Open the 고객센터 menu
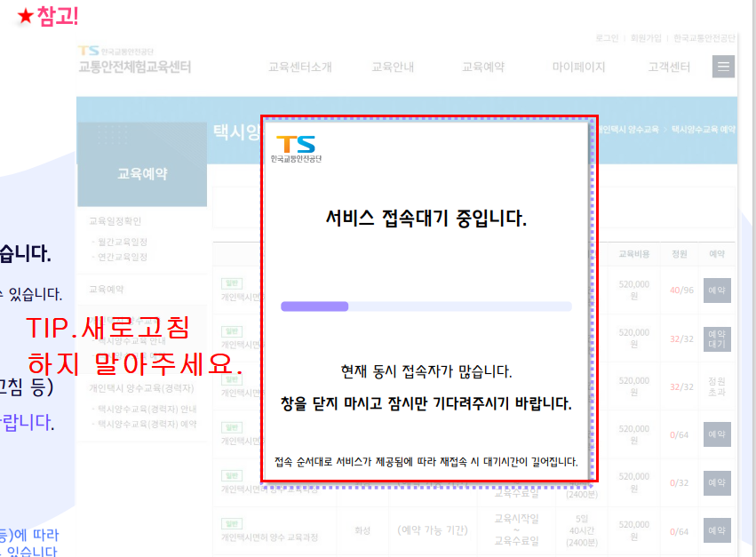Screen dimensions: 756x557 669,67
